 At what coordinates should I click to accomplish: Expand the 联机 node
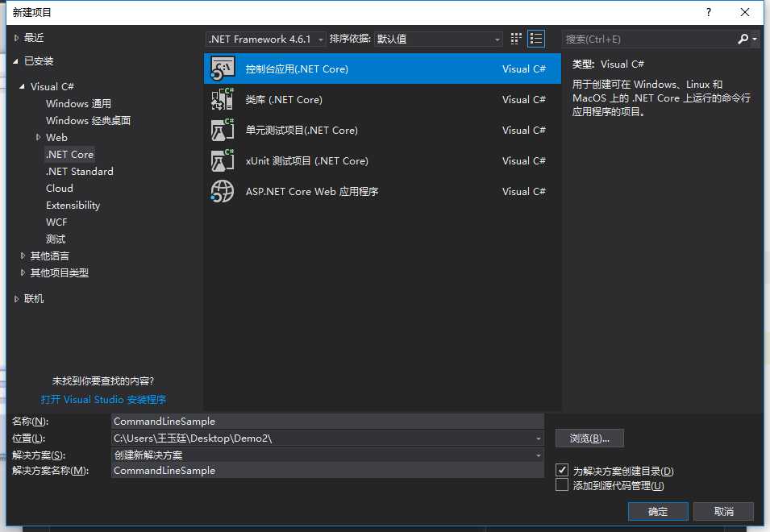pos(16,299)
